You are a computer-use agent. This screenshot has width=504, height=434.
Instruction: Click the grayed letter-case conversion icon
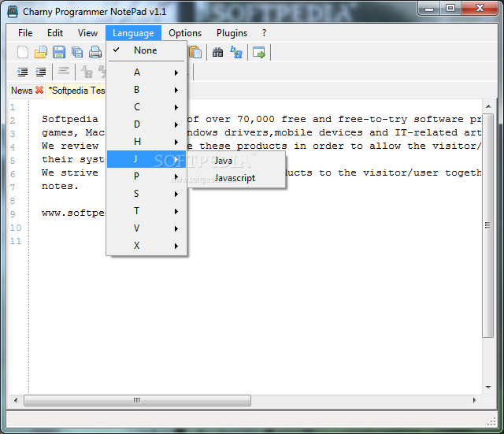(x=87, y=72)
